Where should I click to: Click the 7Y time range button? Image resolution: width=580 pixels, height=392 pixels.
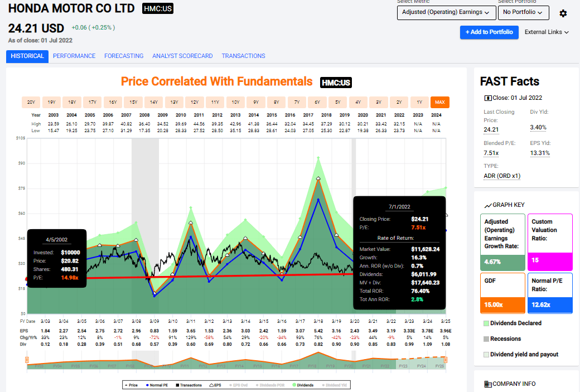[x=297, y=103]
